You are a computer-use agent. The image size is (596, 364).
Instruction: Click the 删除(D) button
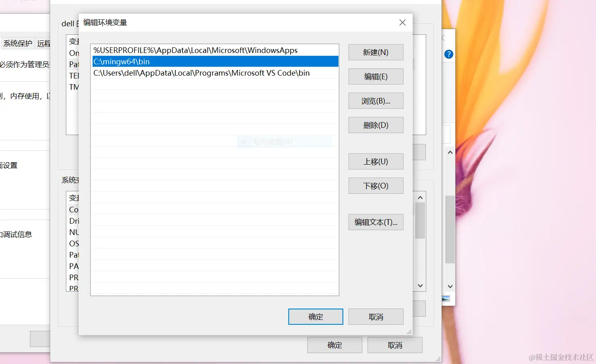tap(376, 125)
